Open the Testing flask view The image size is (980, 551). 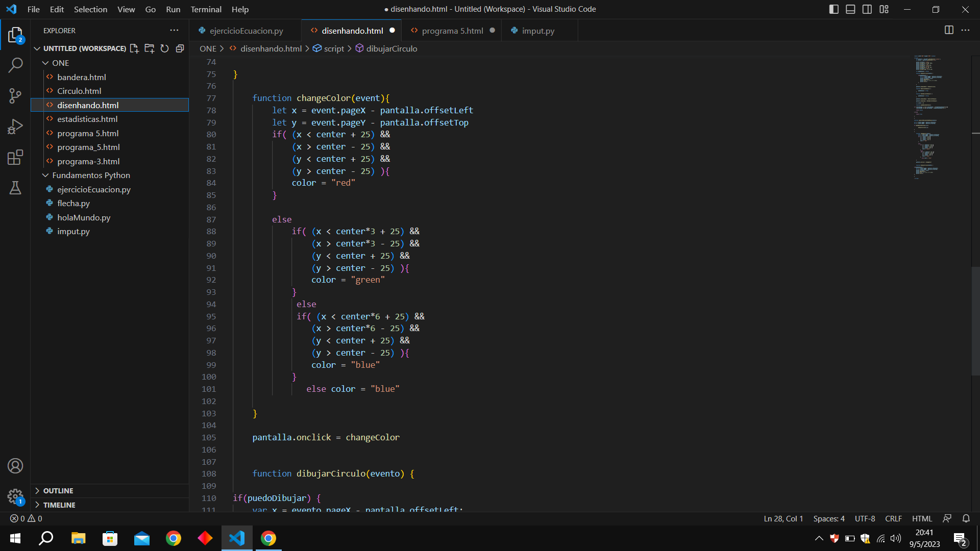15,188
